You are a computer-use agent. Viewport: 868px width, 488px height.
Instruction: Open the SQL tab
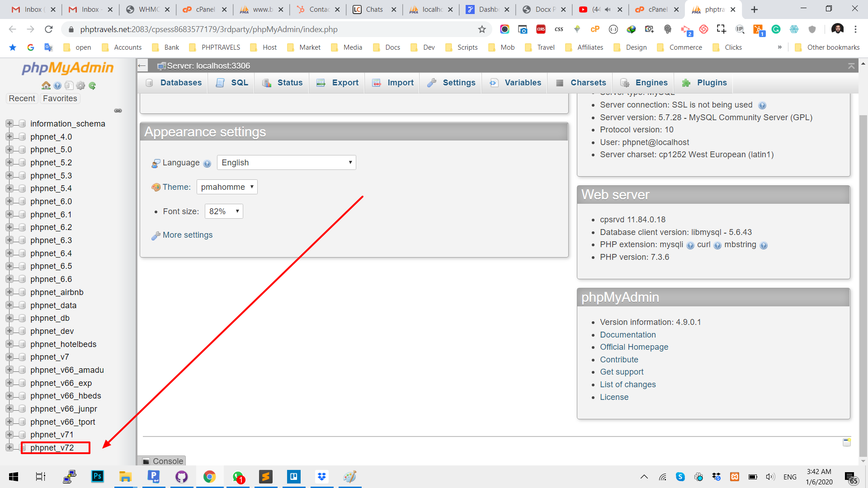[232, 83]
